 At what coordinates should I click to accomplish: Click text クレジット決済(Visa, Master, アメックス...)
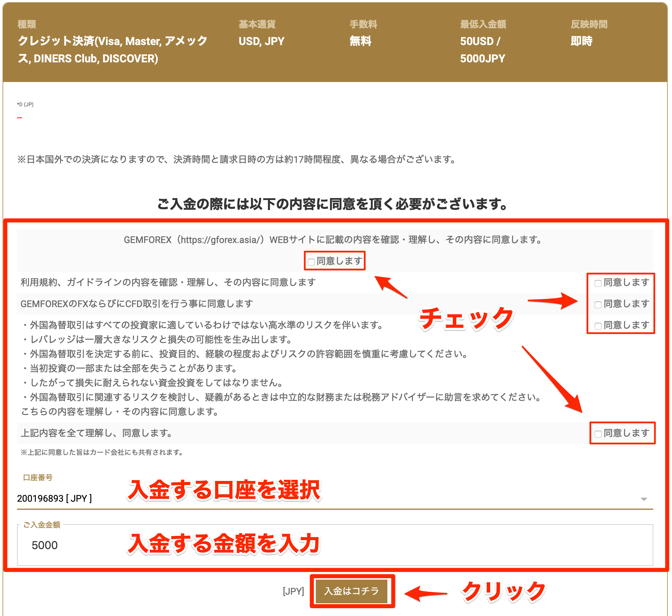pos(112,50)
